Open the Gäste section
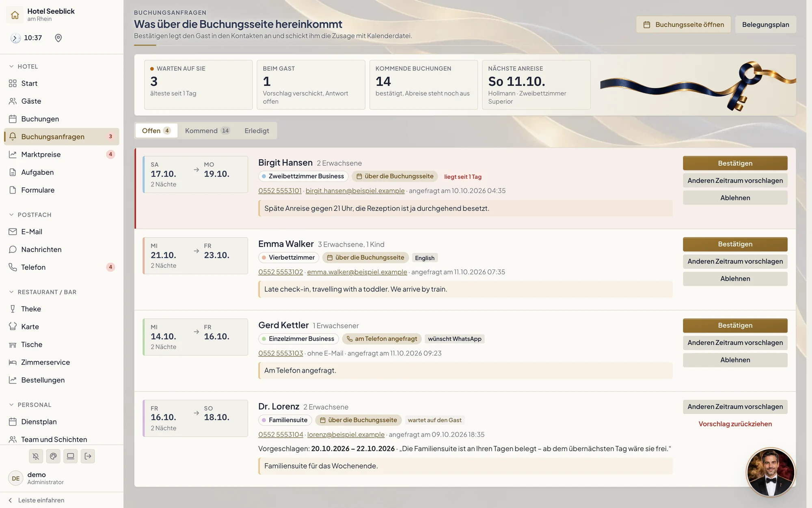Image resolution: width=812 pixels, height=508 pixels. pos(62,101)
